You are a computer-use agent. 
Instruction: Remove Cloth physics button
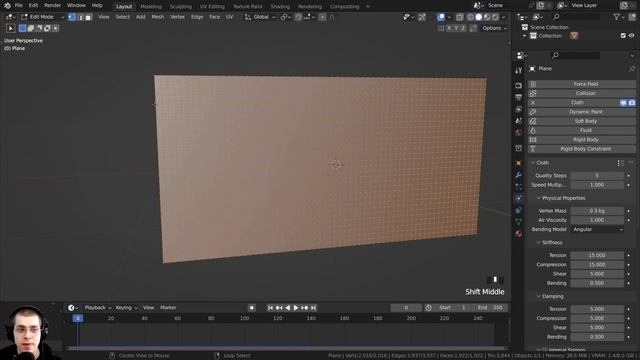533,103
